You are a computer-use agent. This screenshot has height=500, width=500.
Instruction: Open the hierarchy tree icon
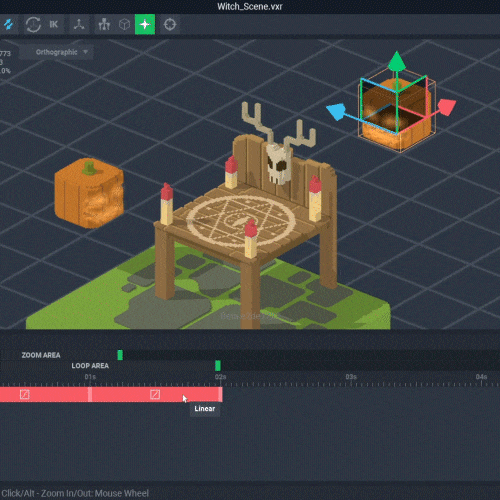[104, 24]
